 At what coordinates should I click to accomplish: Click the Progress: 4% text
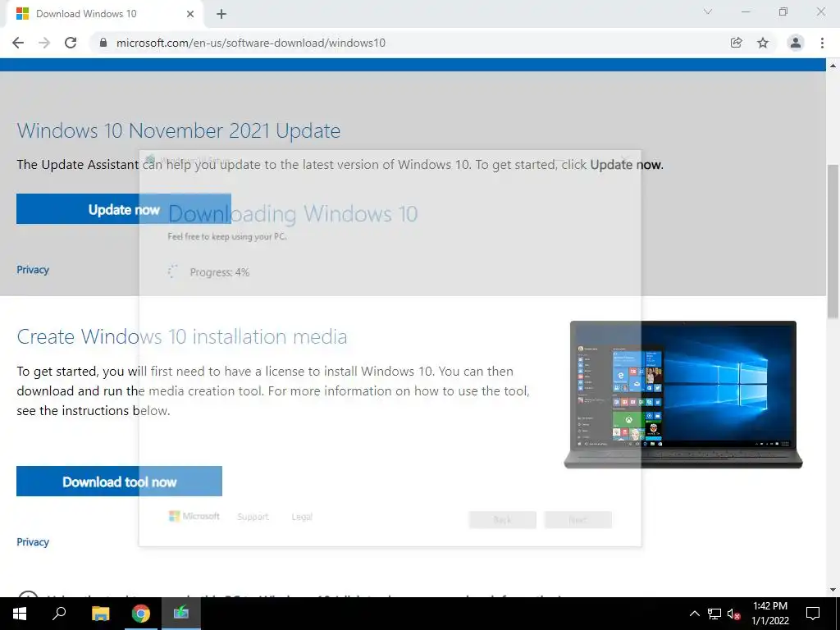pyautogui.click(x=220, y=272)
